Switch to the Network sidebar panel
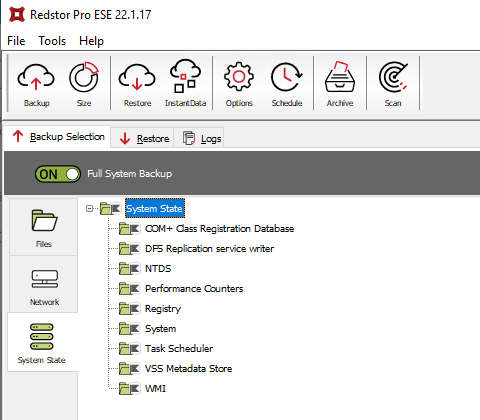The height and width of the screenshot is (420, 480). 44,285
